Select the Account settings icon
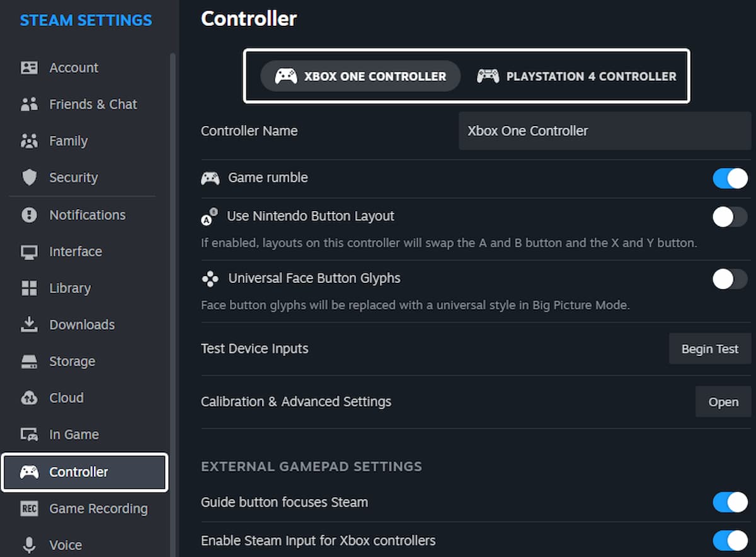Image resolution: width=756 pixels, height=557 pixels. coord(29,67)
